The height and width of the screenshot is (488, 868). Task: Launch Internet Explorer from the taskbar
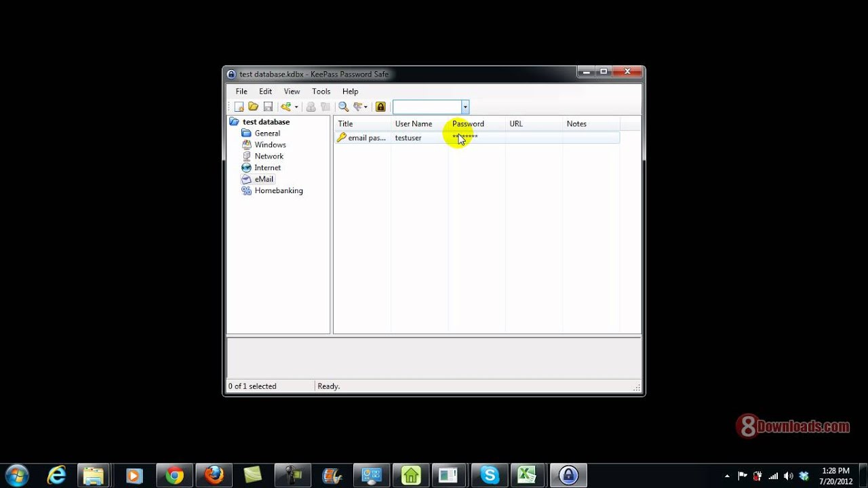point(56,475)
